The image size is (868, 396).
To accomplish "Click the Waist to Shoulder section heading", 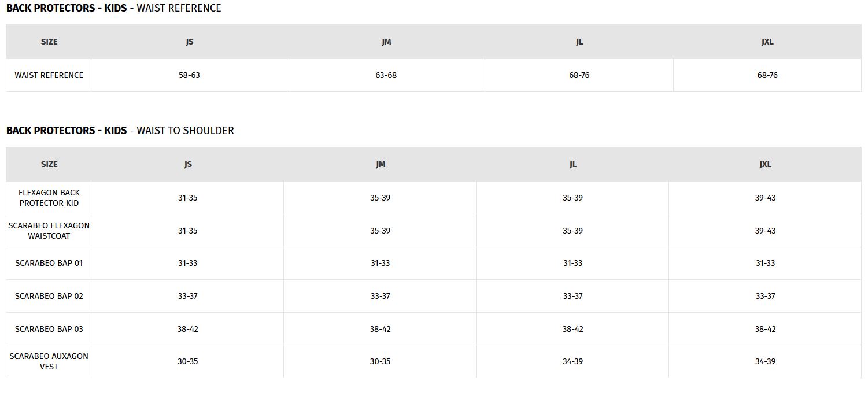I will coord(120,131).
